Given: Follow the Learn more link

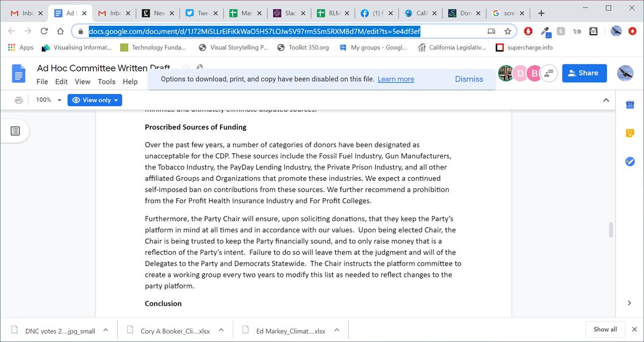Looking at the screenshot, I should 396,79.
